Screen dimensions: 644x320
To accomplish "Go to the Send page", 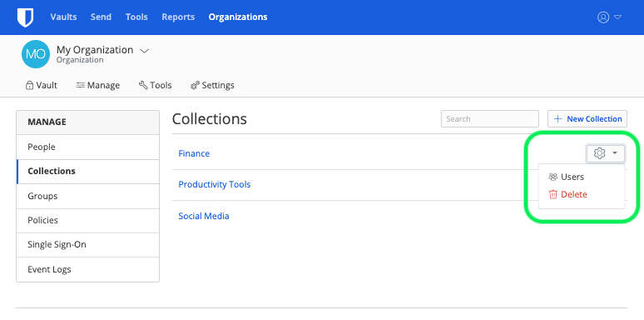I will pyautogui.click(x=101, y=17).
